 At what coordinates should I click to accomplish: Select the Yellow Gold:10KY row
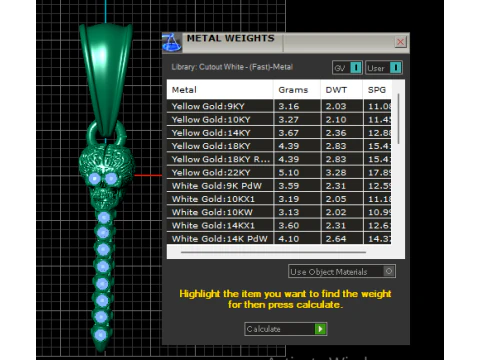point(279,119)
